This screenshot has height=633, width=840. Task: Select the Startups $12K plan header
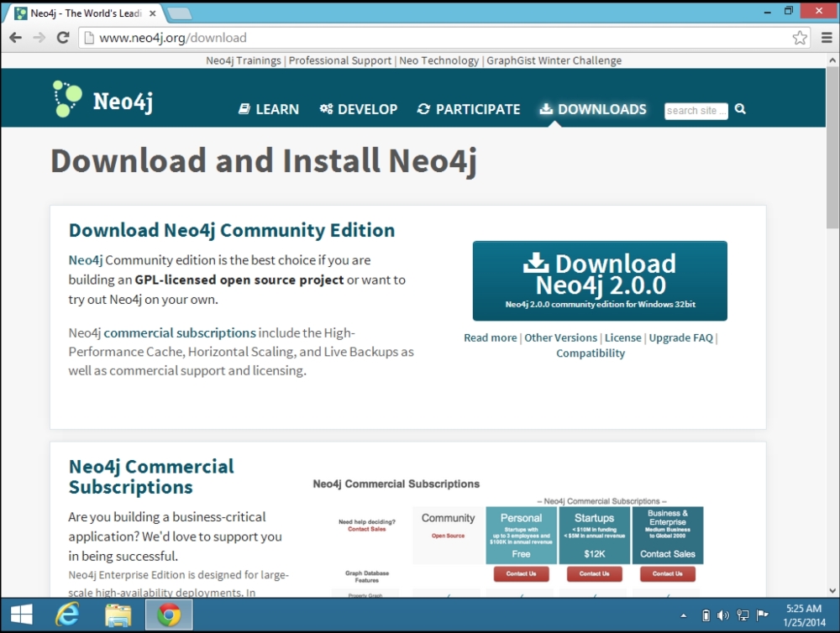594,535
